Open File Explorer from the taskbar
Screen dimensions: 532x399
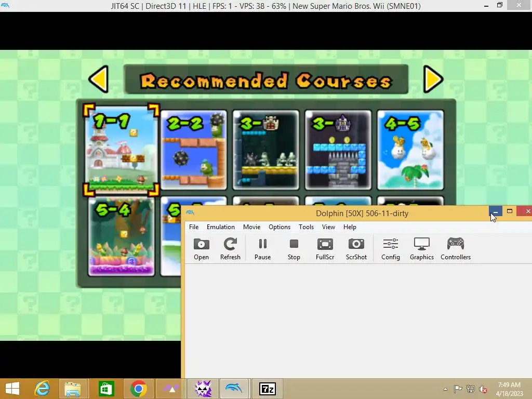[73, 389]
